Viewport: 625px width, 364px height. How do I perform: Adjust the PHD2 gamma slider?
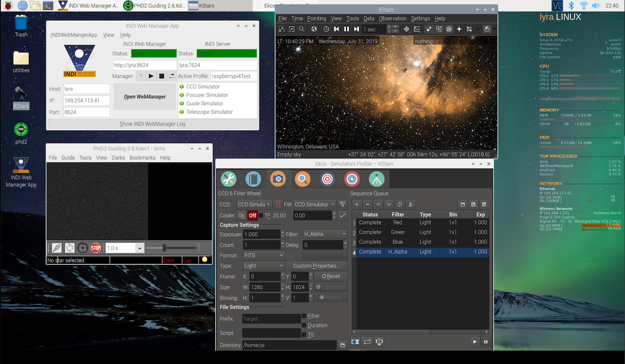171,248
